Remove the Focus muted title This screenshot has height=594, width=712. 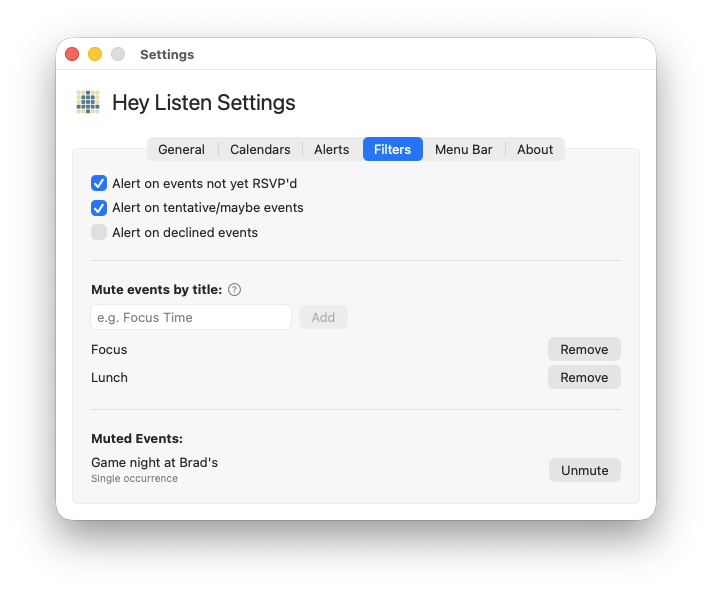coord(584,350)
